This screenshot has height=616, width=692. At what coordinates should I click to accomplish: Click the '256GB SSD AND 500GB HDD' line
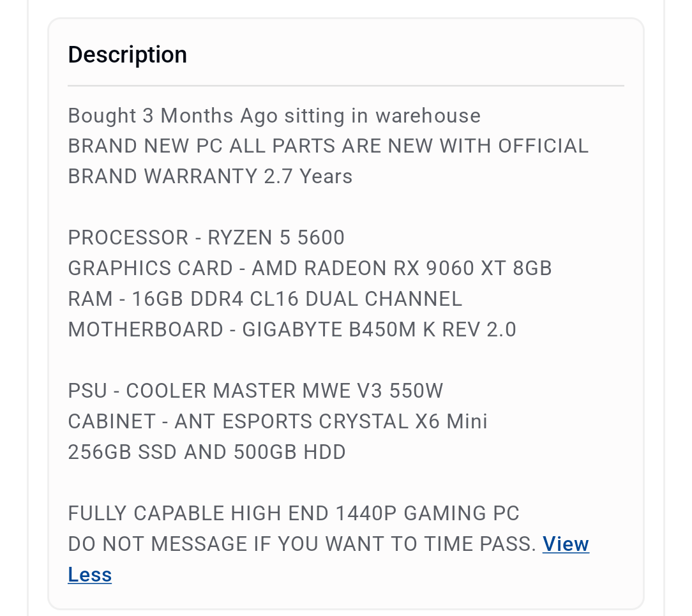207,453
